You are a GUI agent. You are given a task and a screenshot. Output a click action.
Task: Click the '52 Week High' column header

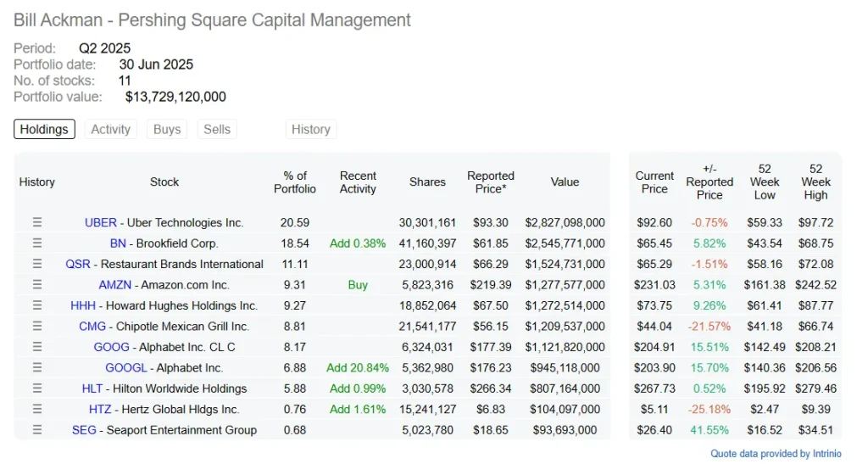815,182
